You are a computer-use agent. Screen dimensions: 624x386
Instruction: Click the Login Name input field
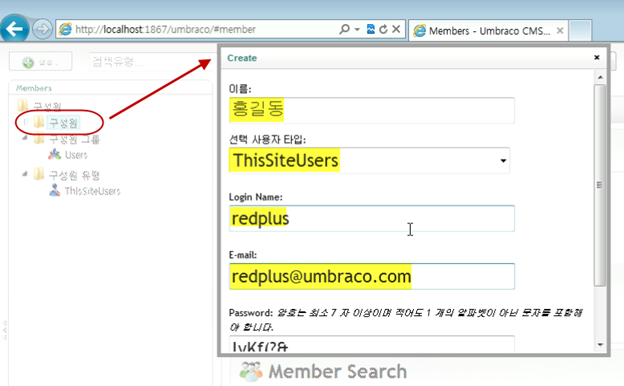pyautogui.click(x=372, y=218)
